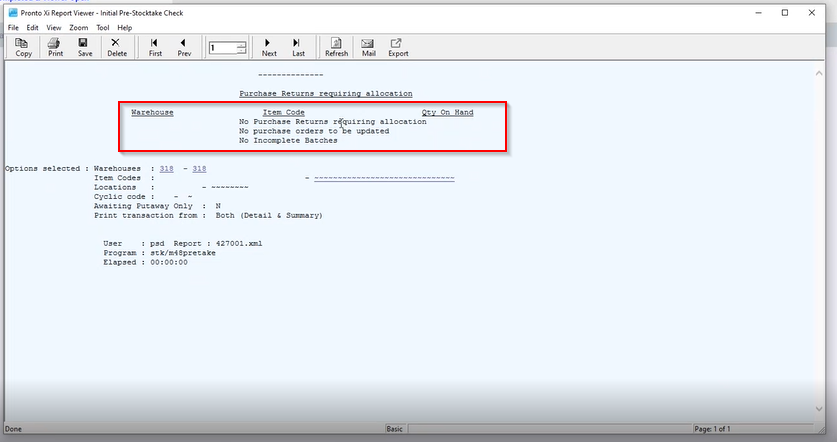Click the Delete toolbar icon

coord(116,47)
